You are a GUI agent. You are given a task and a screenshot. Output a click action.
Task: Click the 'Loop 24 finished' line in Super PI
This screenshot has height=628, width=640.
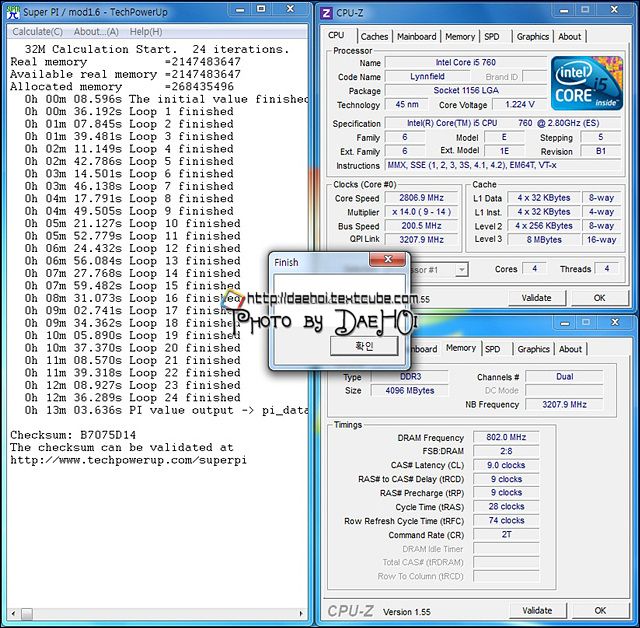click(x=132, y=398)
